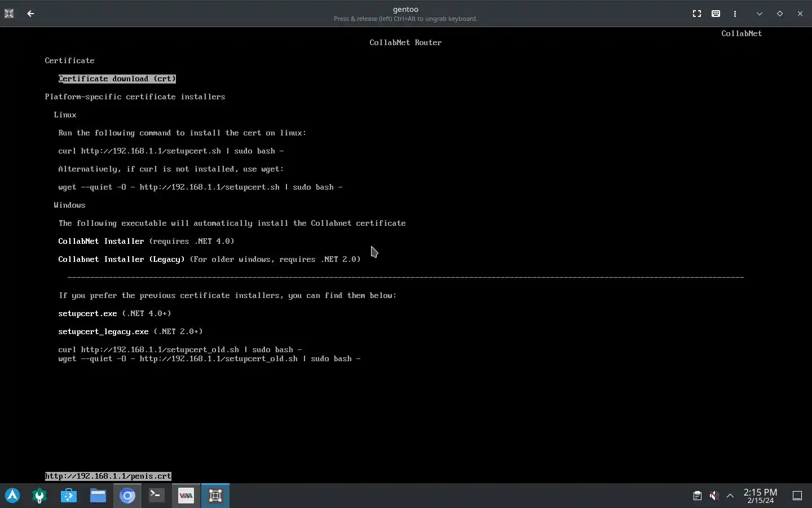Click the '(.NET 4.0+)' note beside setupcert.exe
The image size is (812, 508).
(146, 313)
